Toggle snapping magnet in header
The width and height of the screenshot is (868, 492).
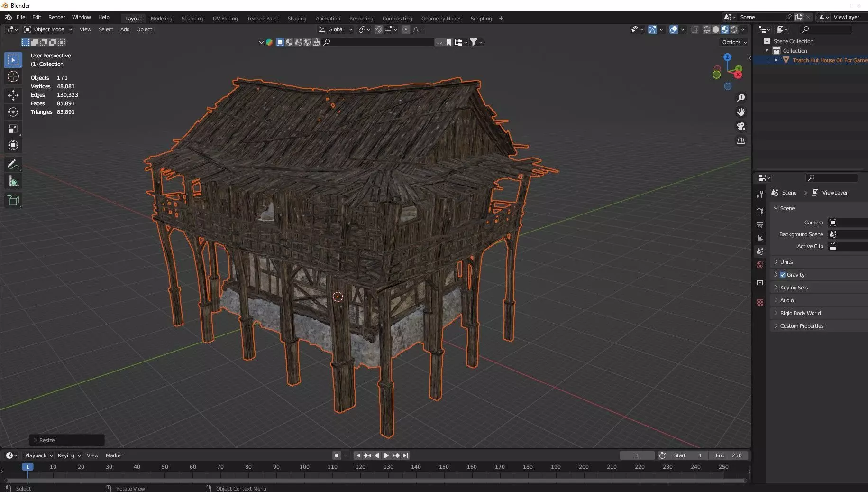pyautogui.click(x=378, y=29)
